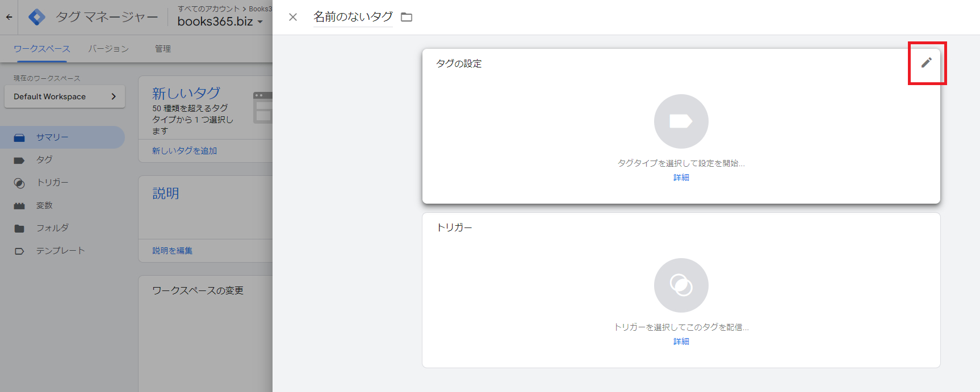980x392 pixels.
Task: Click the gray tag type placeholder icon
Action: point(681,121)
